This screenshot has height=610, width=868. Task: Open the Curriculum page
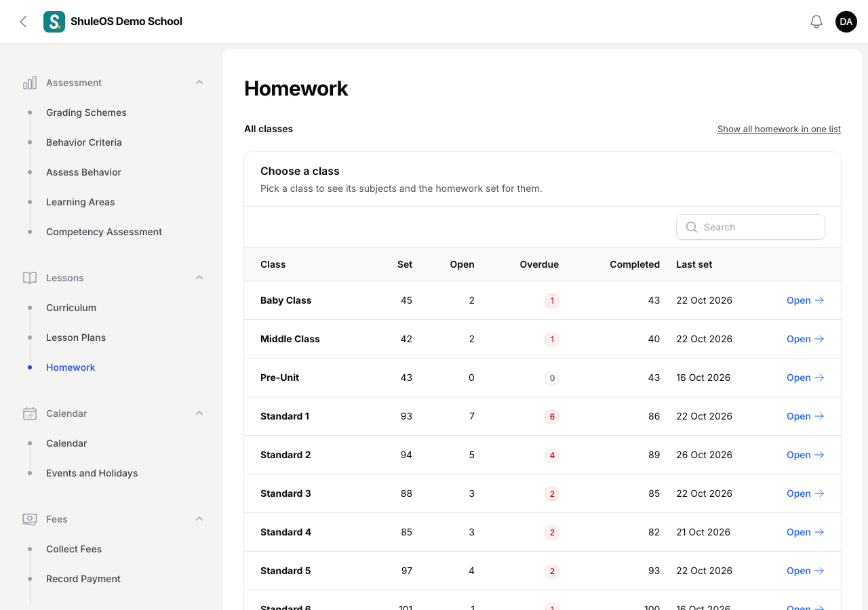pyautogui.click(x=71, y=308)
